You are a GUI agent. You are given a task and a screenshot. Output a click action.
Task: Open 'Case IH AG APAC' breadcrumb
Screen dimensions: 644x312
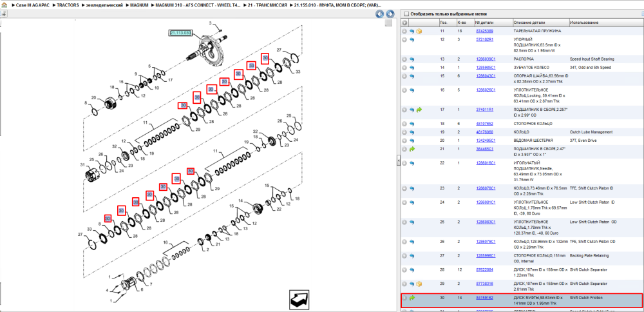pos(33,5)
